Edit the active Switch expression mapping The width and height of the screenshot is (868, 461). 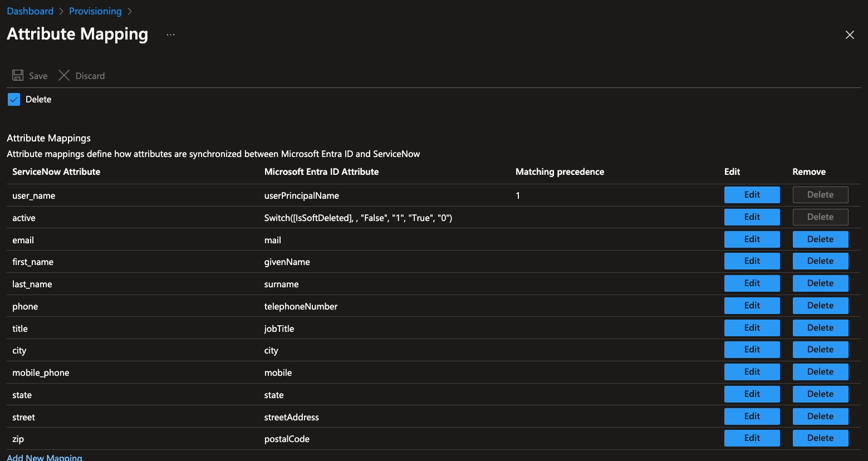point(752,217)
